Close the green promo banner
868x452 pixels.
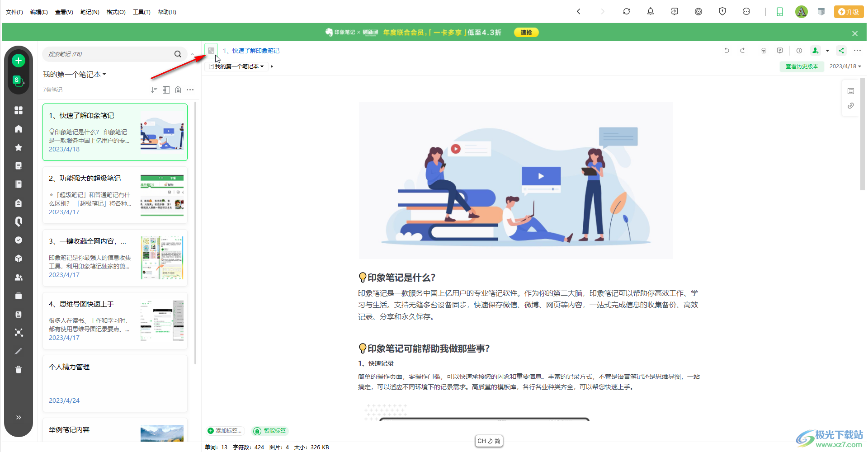[855, 33]
